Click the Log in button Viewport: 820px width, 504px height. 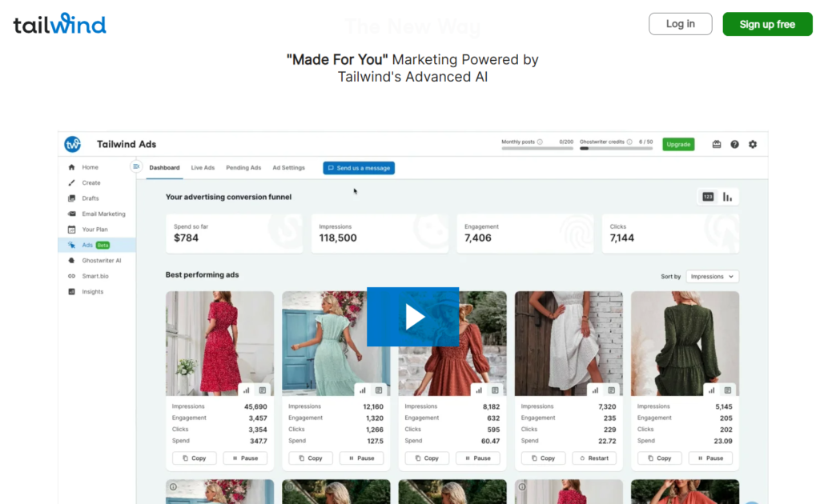[680, 24]
